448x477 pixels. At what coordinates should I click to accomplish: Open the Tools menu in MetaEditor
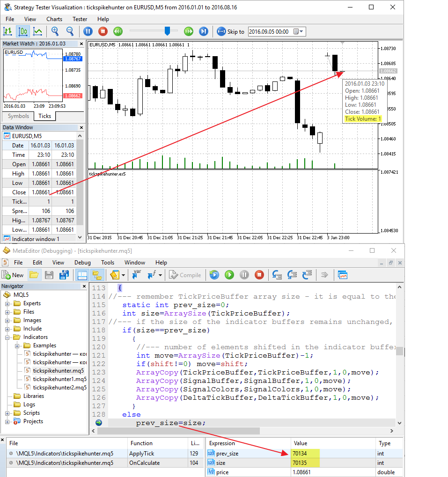[108, 263]
